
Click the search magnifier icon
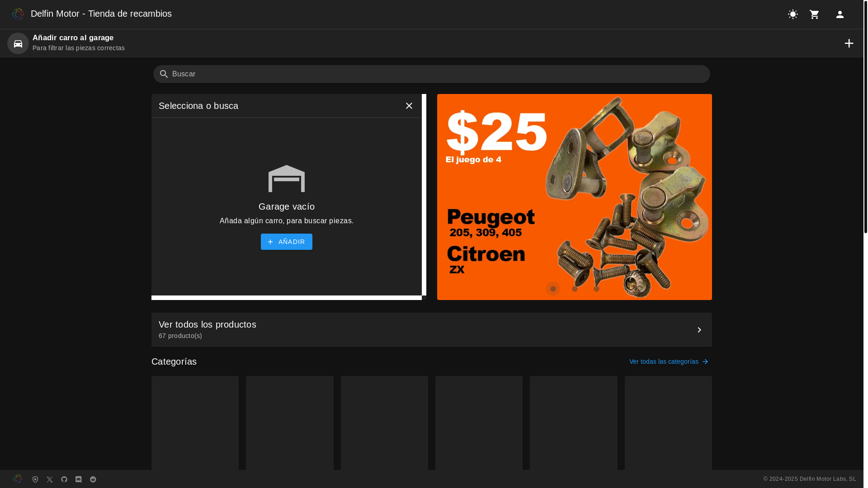pyautogui.click(x=164, y=74)
